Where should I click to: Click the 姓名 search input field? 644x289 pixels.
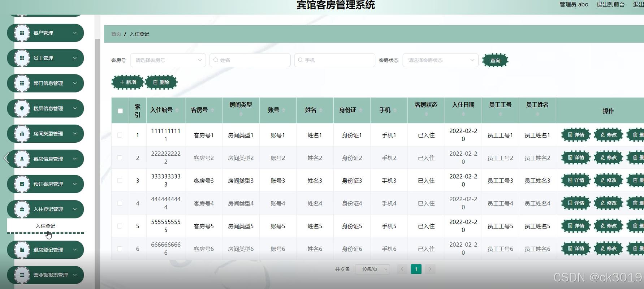click(250, 60)
